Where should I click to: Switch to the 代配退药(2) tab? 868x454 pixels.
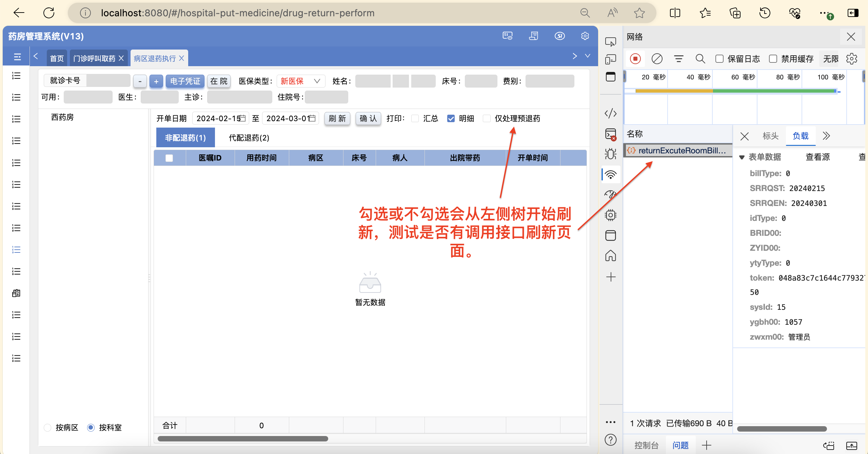point(249,138)
